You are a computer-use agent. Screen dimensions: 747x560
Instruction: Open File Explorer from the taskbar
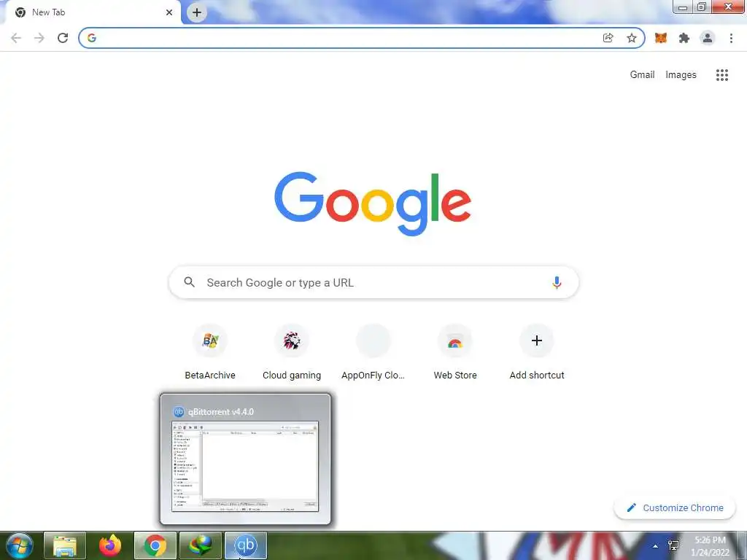(65, 545)
